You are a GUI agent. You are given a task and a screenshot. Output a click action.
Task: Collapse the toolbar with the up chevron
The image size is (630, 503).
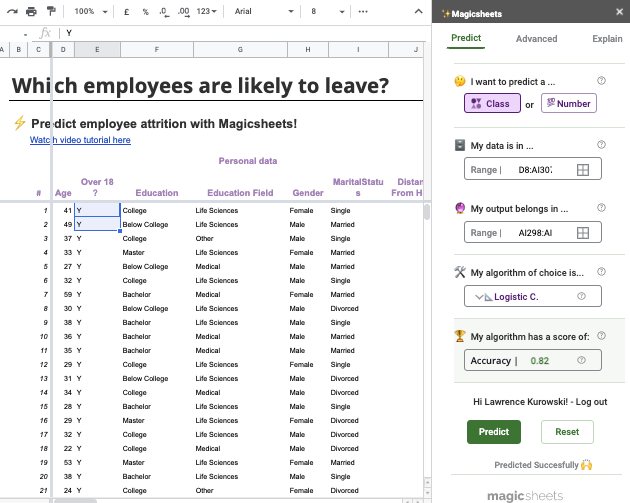click(417, 11)
